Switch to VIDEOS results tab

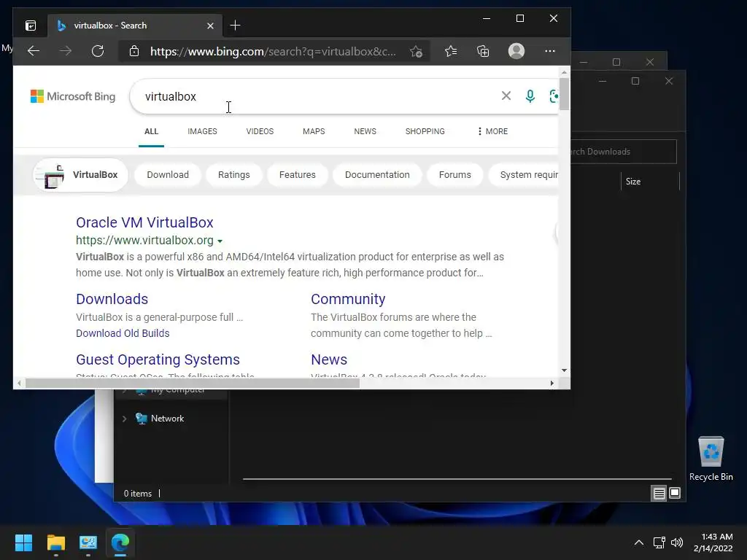[x=260, y=131]
